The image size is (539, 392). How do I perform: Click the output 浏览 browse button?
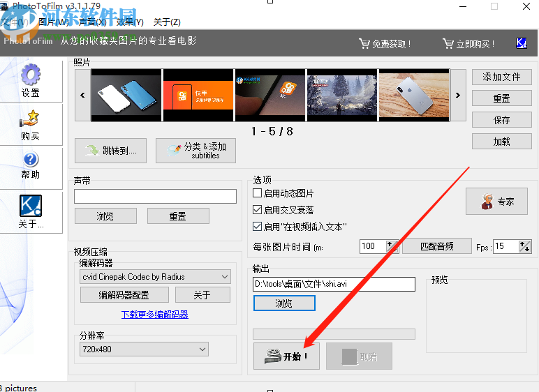tap(284, 303)
